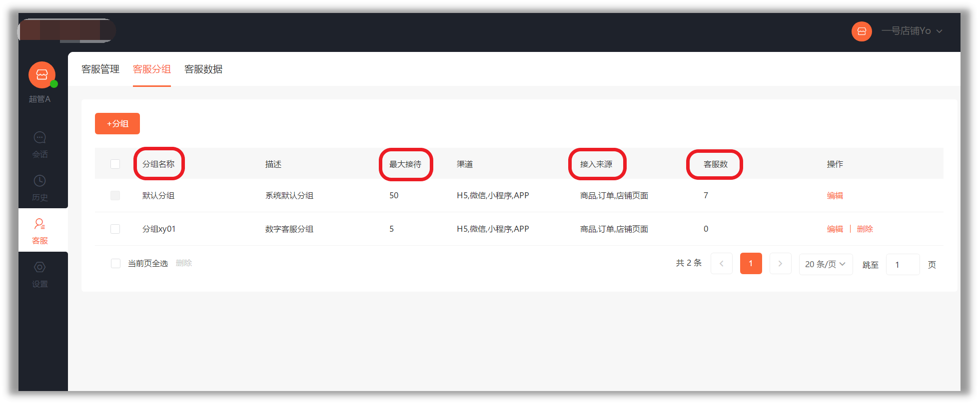Click the 超管A store avatar icon
980x405 pixels.
42,75
